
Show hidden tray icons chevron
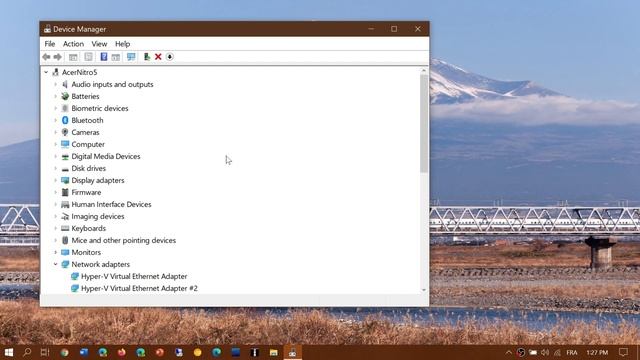coord(509,352)
